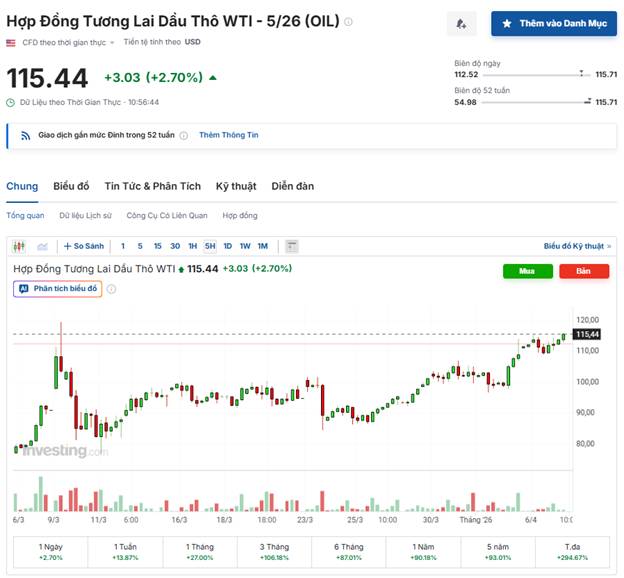The image size is (624, 578).
Task: Select the T.đa maximum period
Action: click(x=572, y=552)
